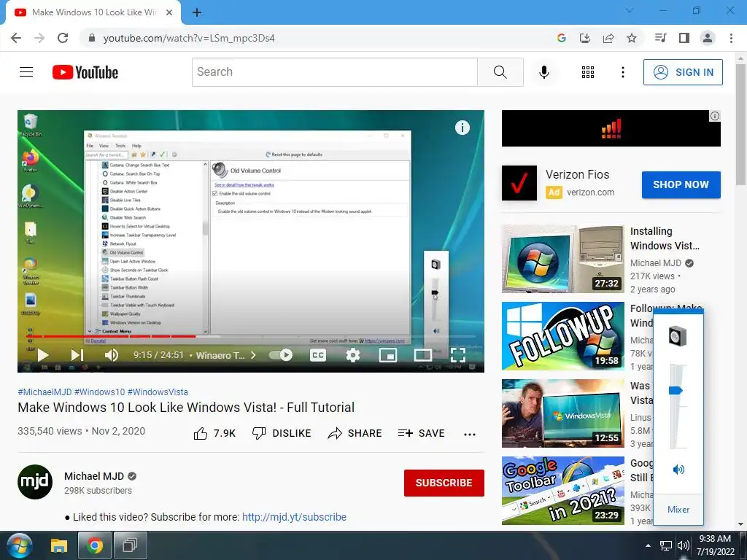Image resolution: width=747 pixels, height=560 pixels.
Task: Click the speaker device icon in volume popup
Action: [x=678, y=336]
